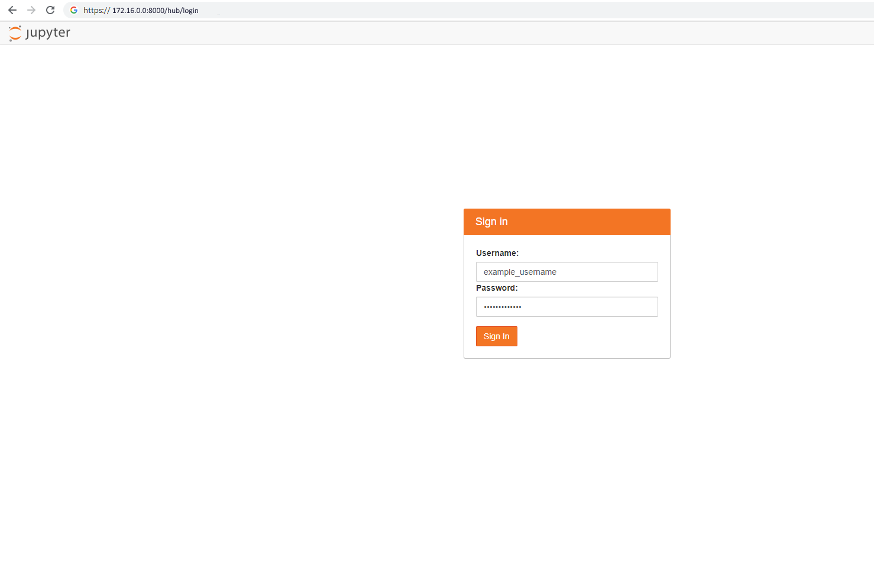Click the Password: label
Viewport: 874px width, 588px height.
pos(497,288)
